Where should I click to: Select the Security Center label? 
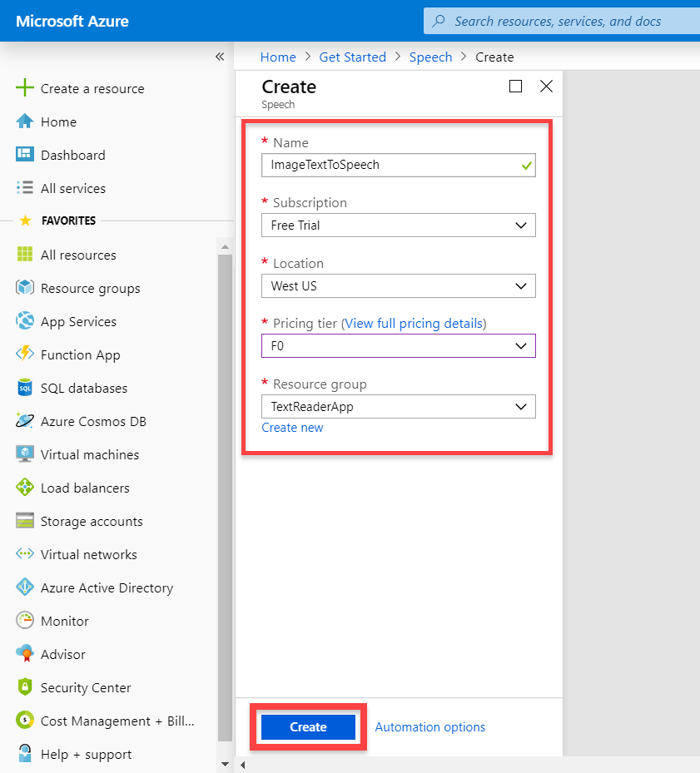[86, 688]
